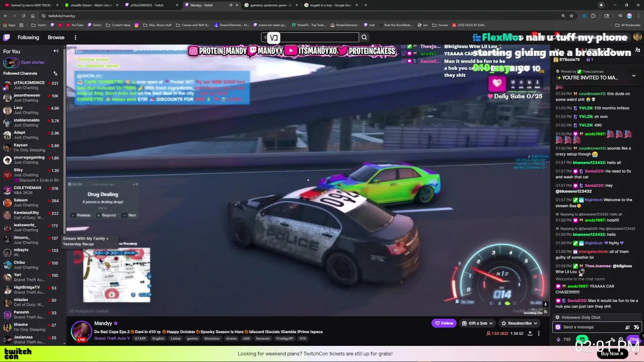Open jasontheween's channel from the sidebar

(33, 98)
